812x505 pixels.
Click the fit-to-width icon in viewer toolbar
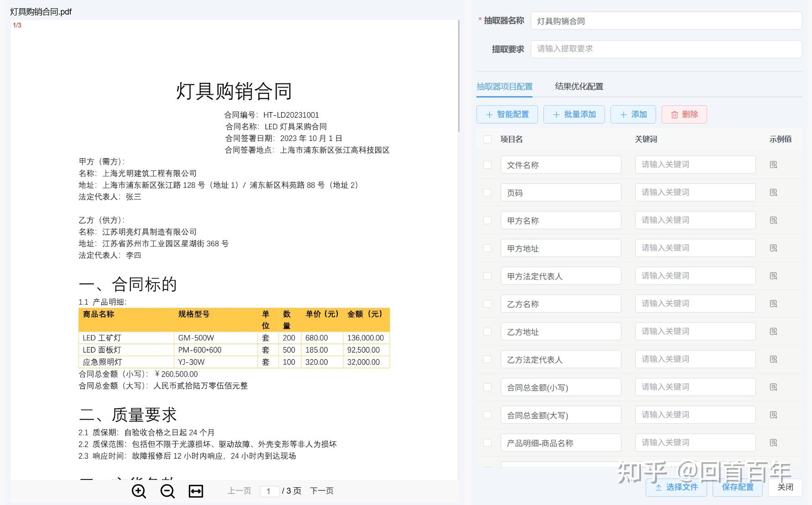point(196,491)
